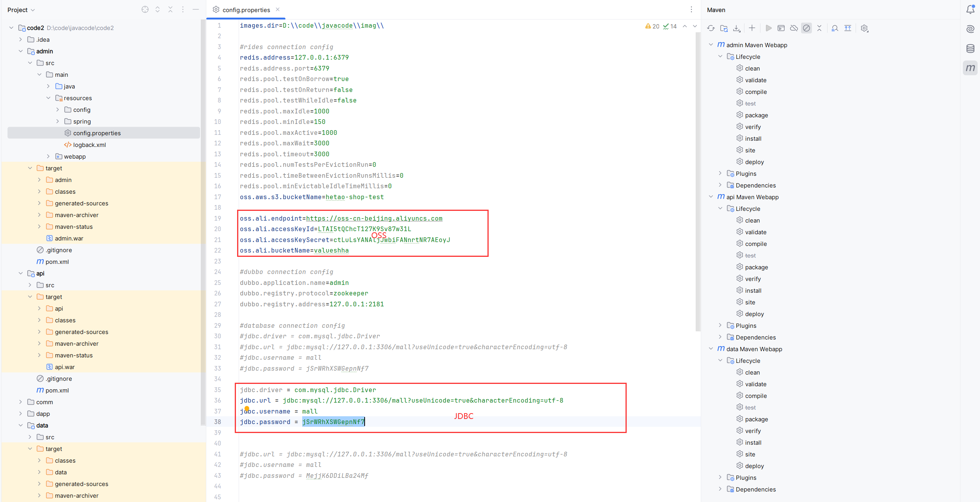Reload all Maven projects

(x=711, y=28)
